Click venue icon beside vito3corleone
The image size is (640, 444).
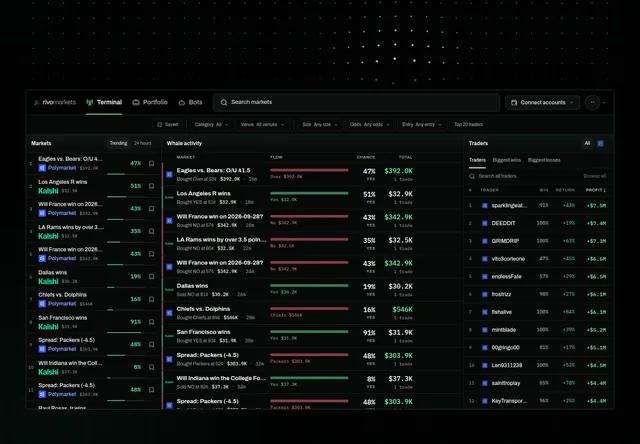pyautogui.click(x=485, y=259)
